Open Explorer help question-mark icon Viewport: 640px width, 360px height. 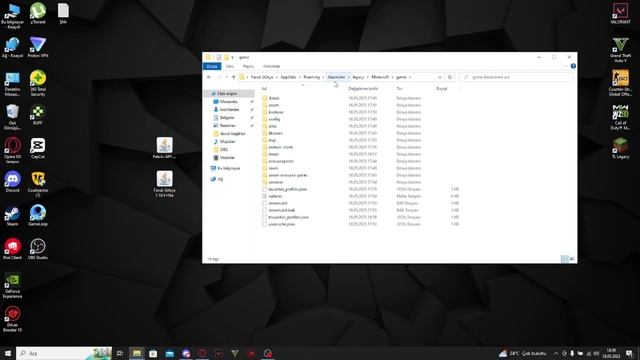573,66
